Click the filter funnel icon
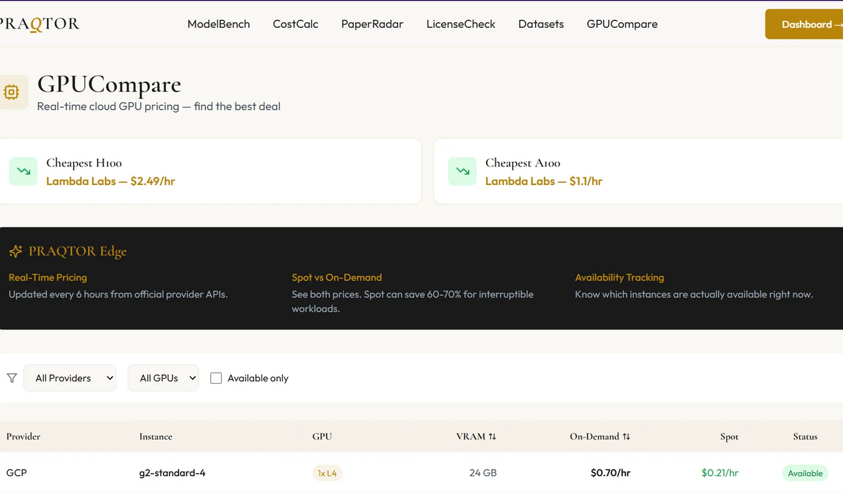The width and height of the screenshot is (843, 504). (12, 378)
